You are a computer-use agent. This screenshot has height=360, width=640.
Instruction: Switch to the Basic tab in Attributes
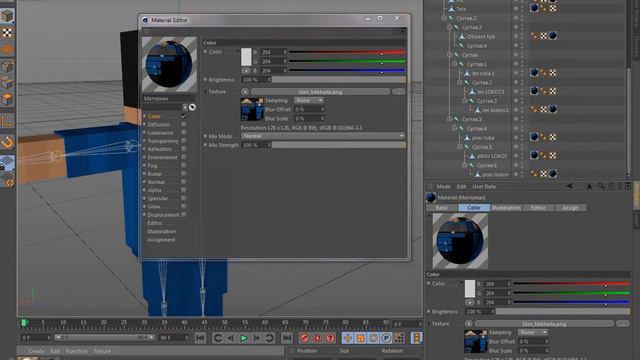[x=442, y=208]
